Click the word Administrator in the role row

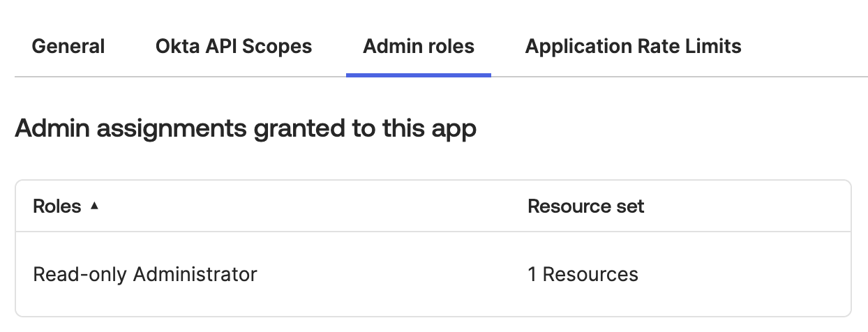point(195,274)
